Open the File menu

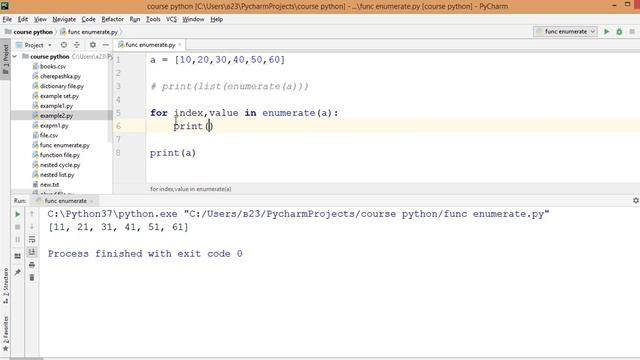pyautogui.click(x=7, y=19)
